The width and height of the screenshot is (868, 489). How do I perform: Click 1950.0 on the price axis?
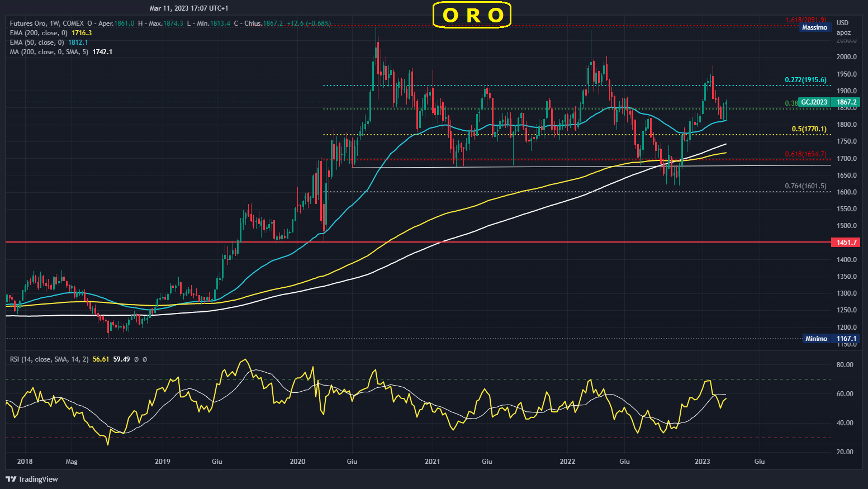click(x=846, y=74)
